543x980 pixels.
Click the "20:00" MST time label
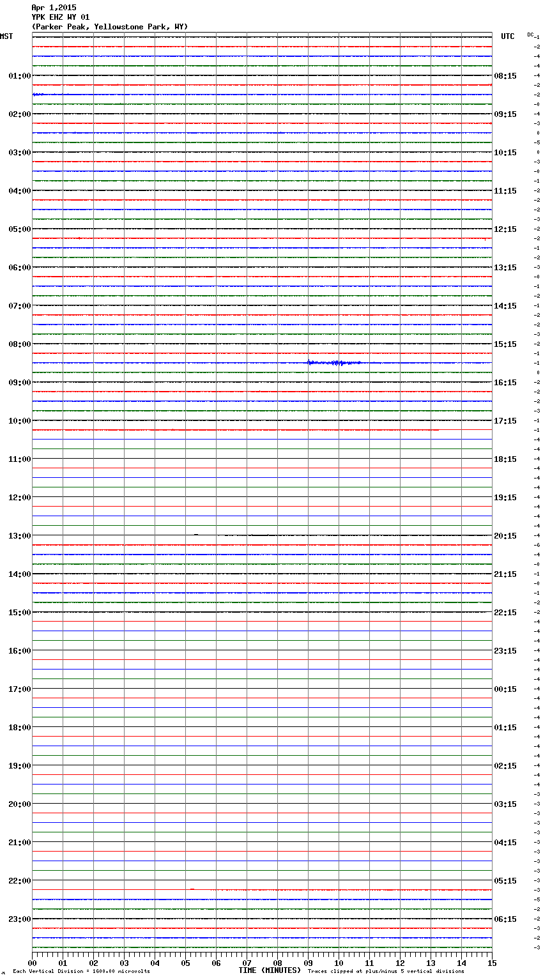(x=20, y=804)
